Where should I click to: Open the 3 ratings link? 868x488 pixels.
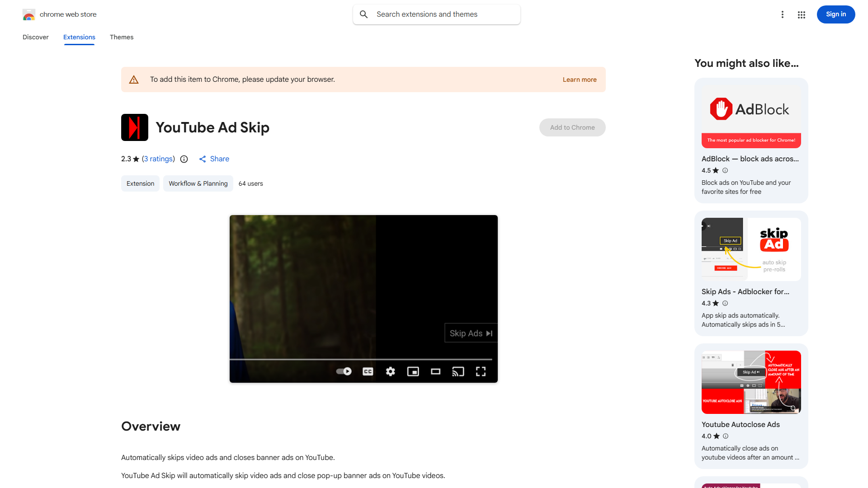point(158,159)
